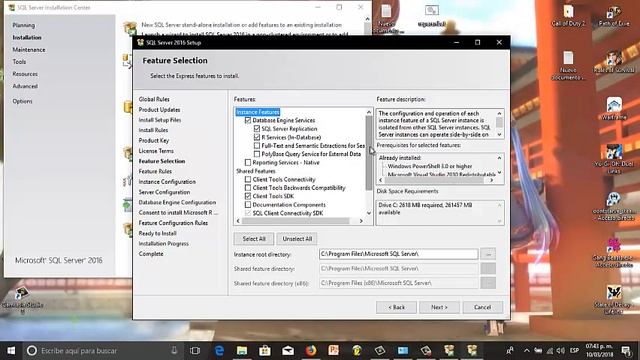The width and height of the screenshot is (640, 360).
Task: Check Client Tools Connectivity
Action: (x=248, y=179)
